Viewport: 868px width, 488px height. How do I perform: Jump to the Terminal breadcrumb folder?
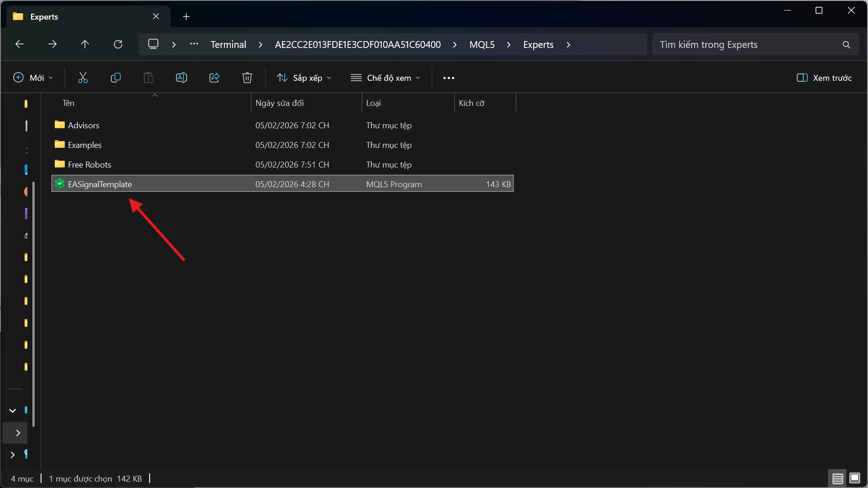[228, 44]
